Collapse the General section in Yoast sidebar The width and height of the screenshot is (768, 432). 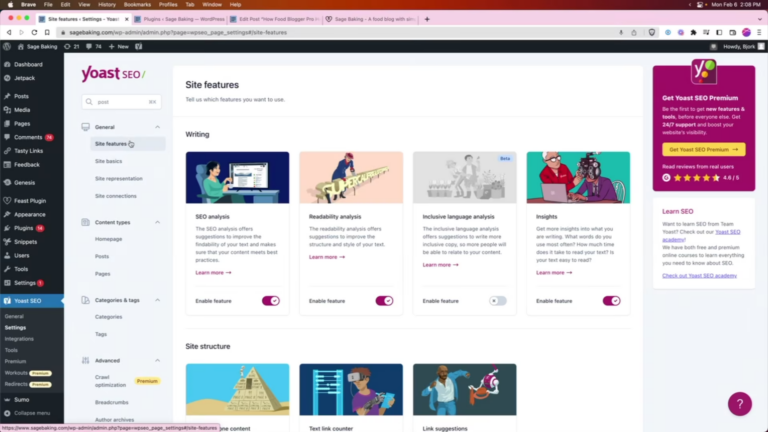click(x=157, y=127)
